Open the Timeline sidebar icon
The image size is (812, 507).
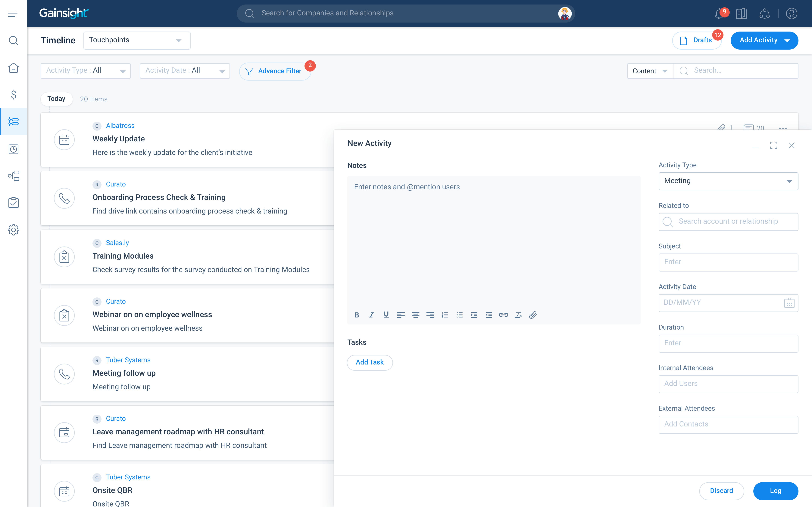tap(13, 121)
